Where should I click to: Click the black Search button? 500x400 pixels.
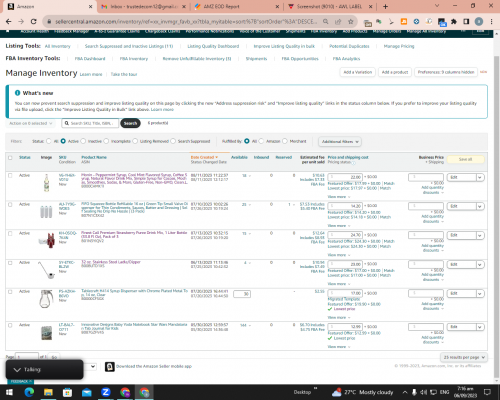click(130, 123)
